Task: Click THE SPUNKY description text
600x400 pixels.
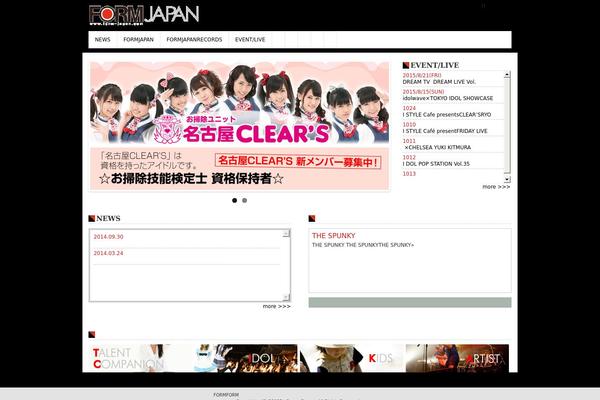Action: pos(363,245)
